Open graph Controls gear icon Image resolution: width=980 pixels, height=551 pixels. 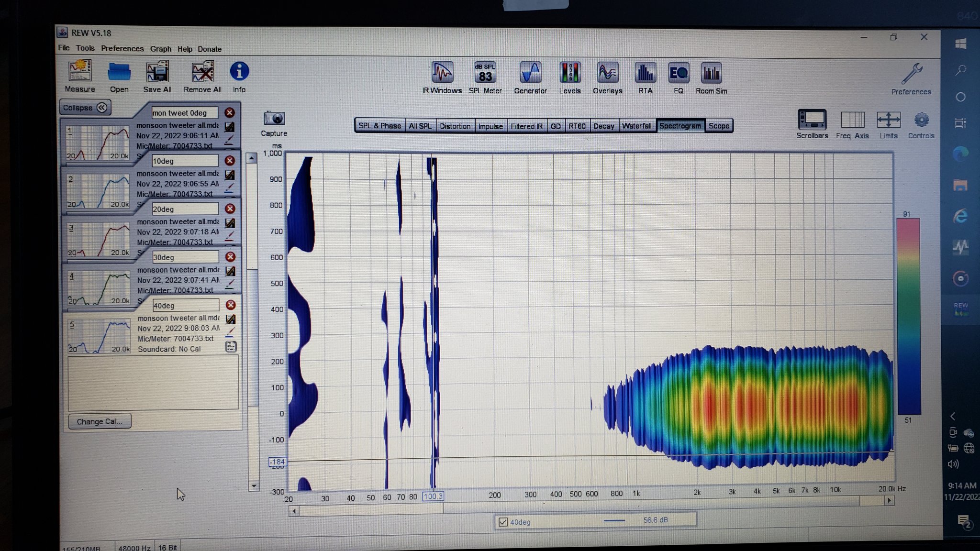pos(921,120)
